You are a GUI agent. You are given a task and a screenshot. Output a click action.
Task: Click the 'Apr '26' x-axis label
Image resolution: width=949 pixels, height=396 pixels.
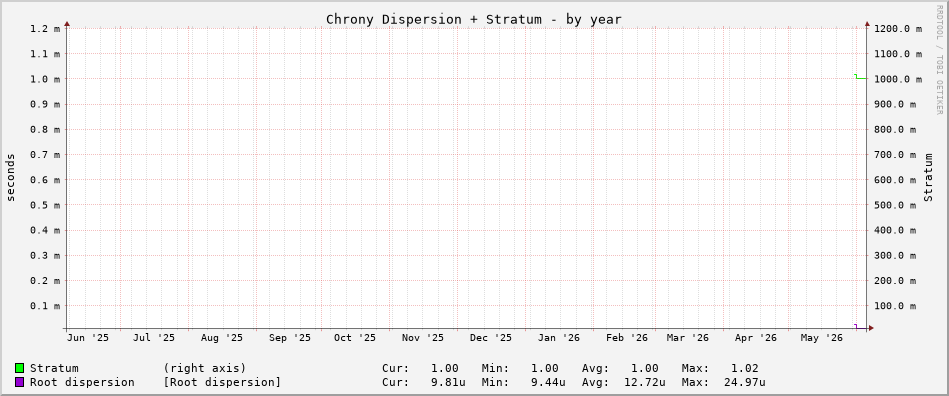(755, 338)
